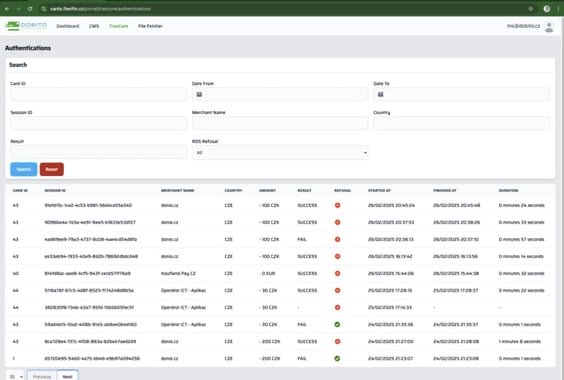Click refusal icon for row started 26/02/2025 20:36:13
Screen dimensions: 564x380
pyautogui.click(x=337, y=239)
